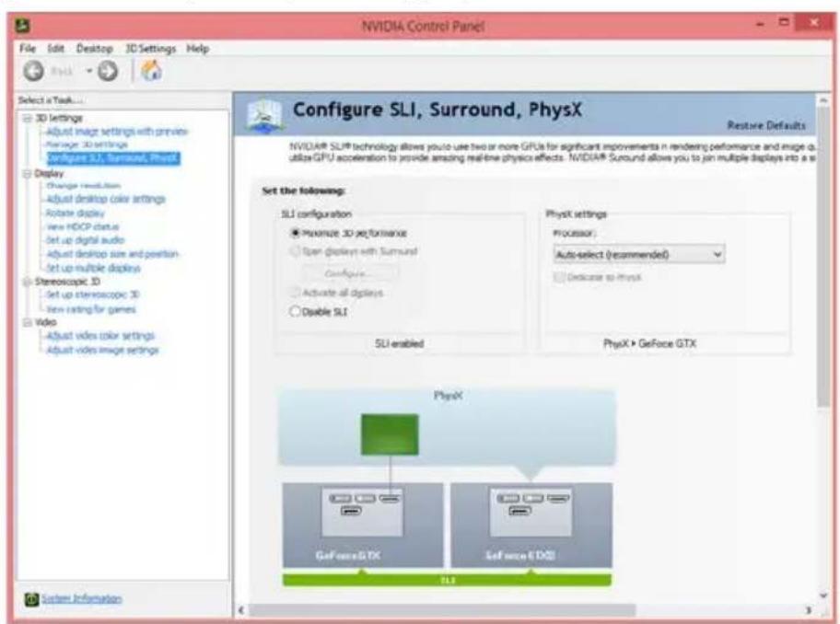
Task: Open System Information link
Action: click(81, 599)
